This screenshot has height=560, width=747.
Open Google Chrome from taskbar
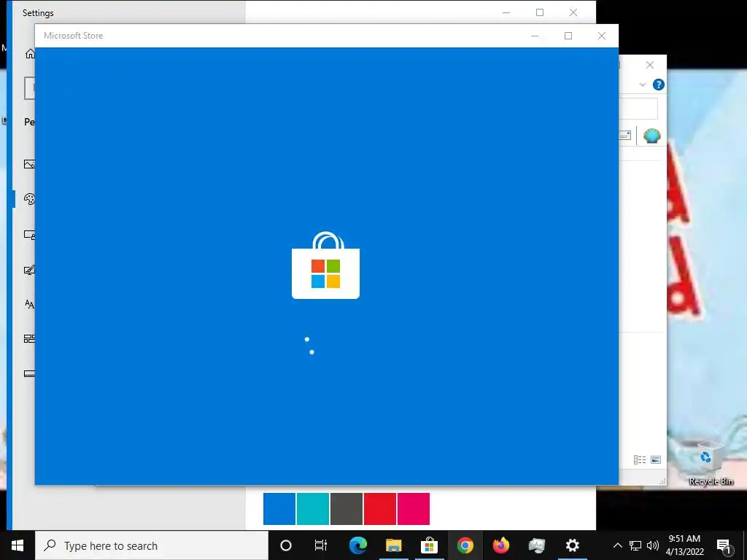pos(465,545)
